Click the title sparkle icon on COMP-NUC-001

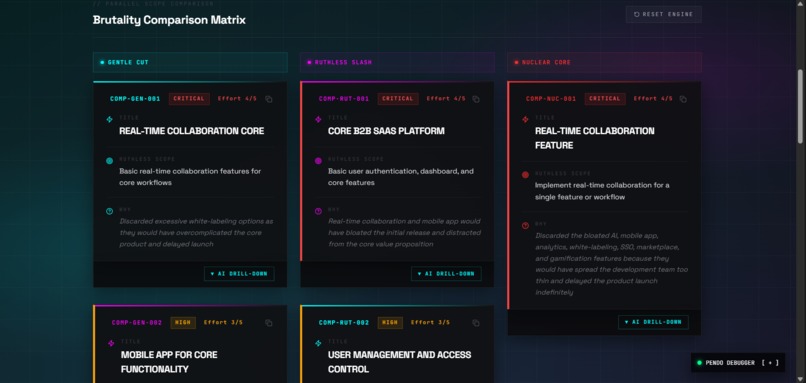tap(525, 119)
